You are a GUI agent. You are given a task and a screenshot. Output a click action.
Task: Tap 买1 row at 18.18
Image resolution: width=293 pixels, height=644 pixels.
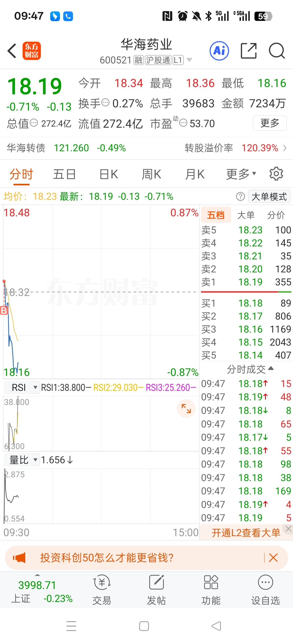[x=246, y=303]
